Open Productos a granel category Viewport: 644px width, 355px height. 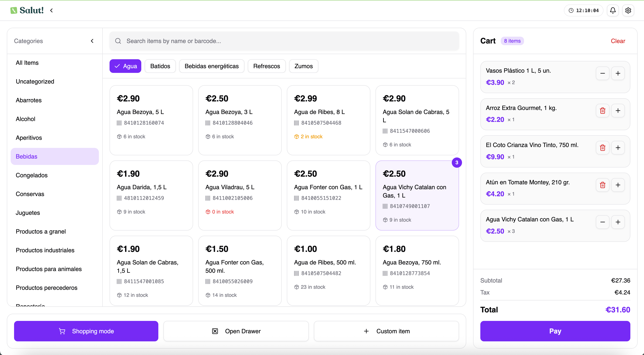[x=55, y=231]
